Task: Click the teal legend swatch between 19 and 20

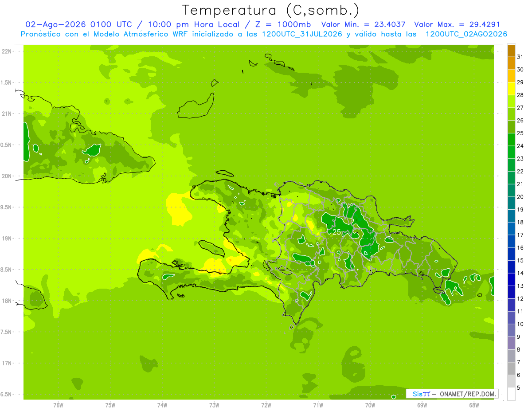Action: click(x=511, y=203)
